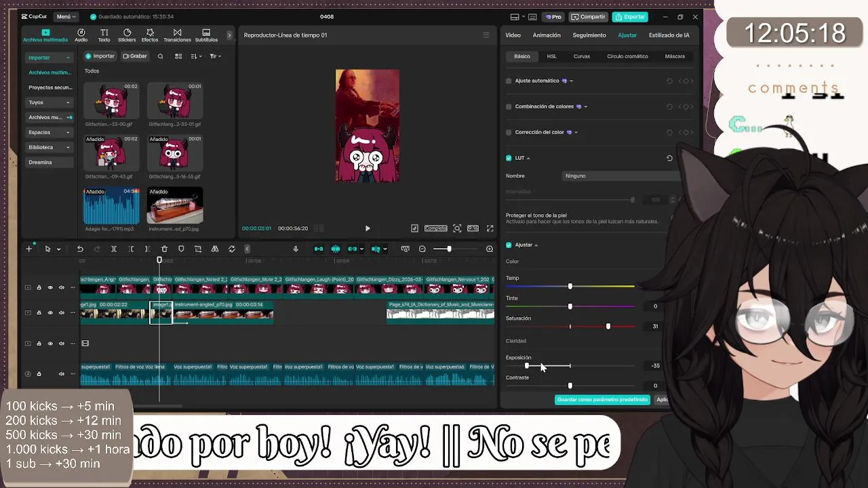Open the Stickers panel
Image resolution: width=868 pixels, height=488 pixels.
127,35
